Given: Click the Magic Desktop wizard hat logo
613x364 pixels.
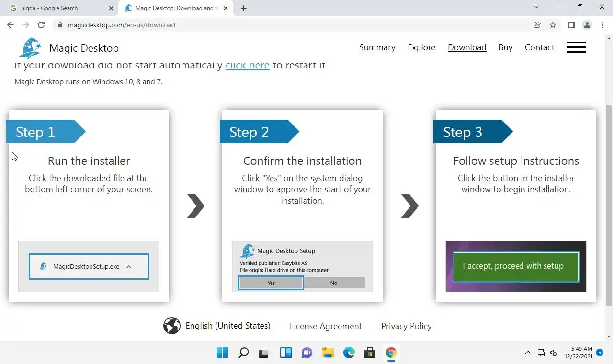Looking at the screenshot, I should (x=30, y=48).
